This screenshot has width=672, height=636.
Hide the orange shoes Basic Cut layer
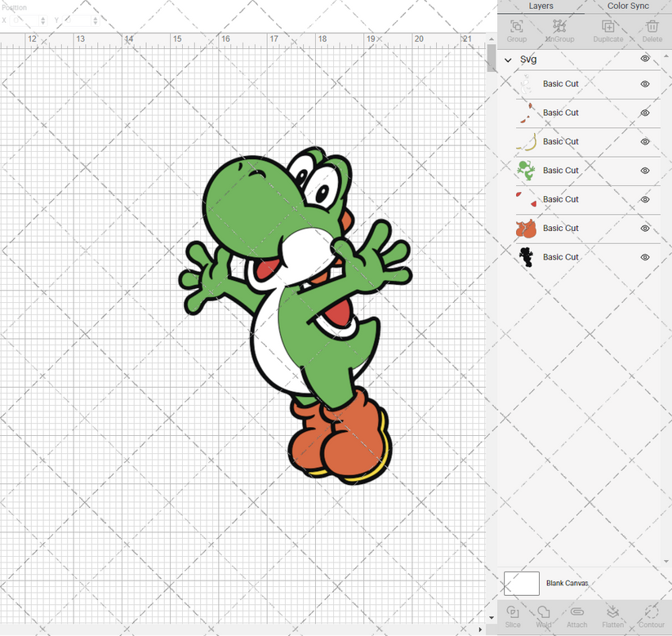click(x=644, y=228)
